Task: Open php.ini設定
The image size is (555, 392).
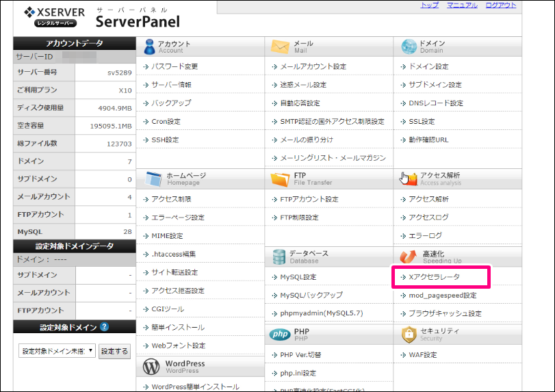Action: point(298,374)
